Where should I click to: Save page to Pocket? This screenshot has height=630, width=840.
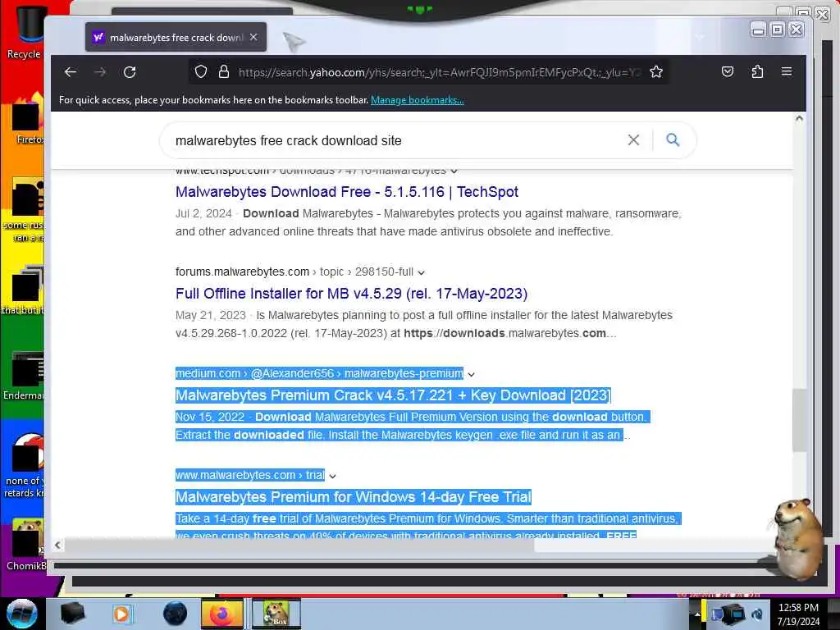pyautogui.click(x=728, y=71)
